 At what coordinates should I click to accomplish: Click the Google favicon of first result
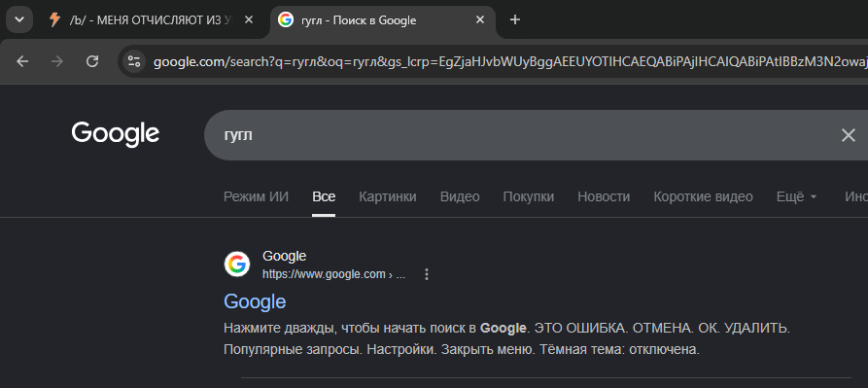(237, 265)
